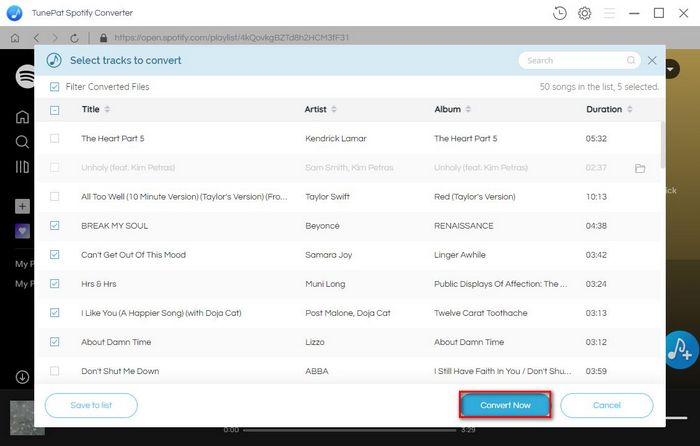Click the 10:13 duration cell
This screenshot has width=700, height=446.
[596, 196]
